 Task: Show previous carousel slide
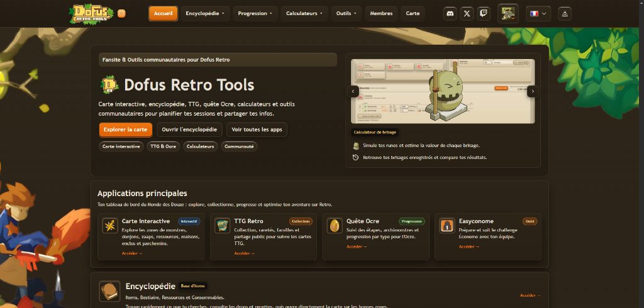click(353, 92)
